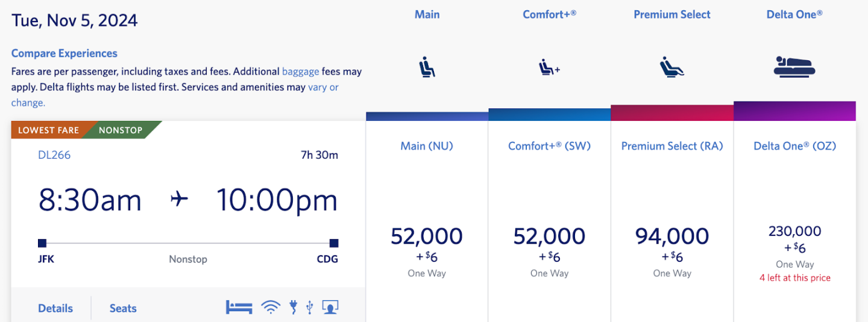868x322 pixels.
Task: Select Main (NU) fare for 52,000 miles
Action: pos(427,236)
